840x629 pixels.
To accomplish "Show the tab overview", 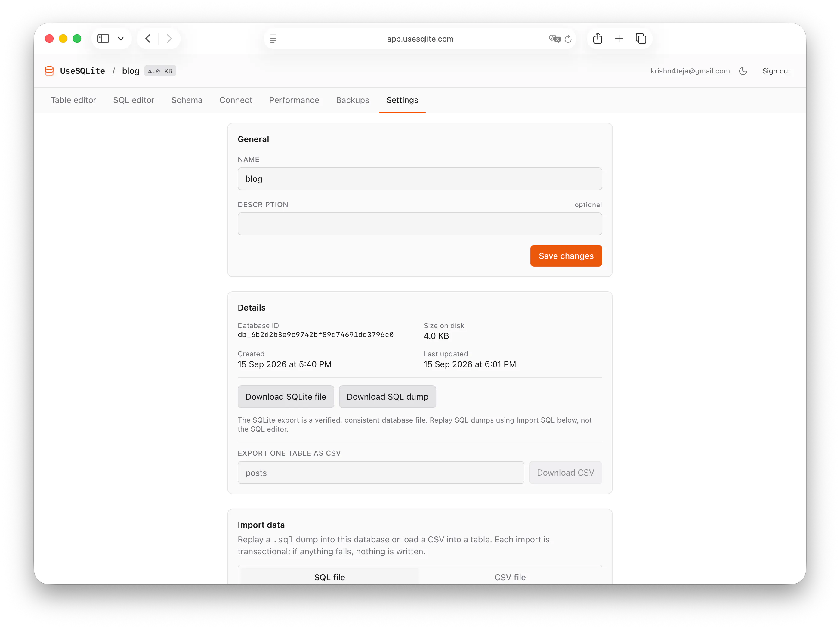I will [x=641, y=38].
